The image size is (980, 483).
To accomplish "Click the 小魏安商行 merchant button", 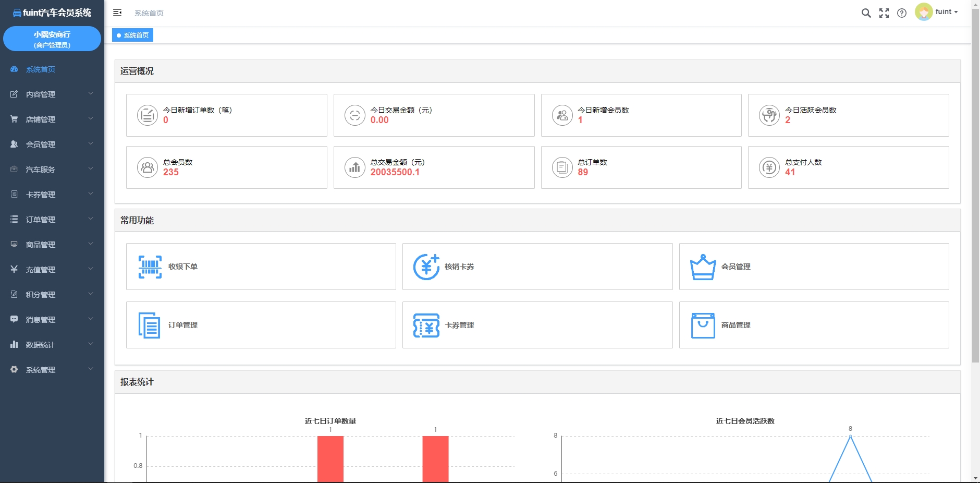I will coord(52,39).
